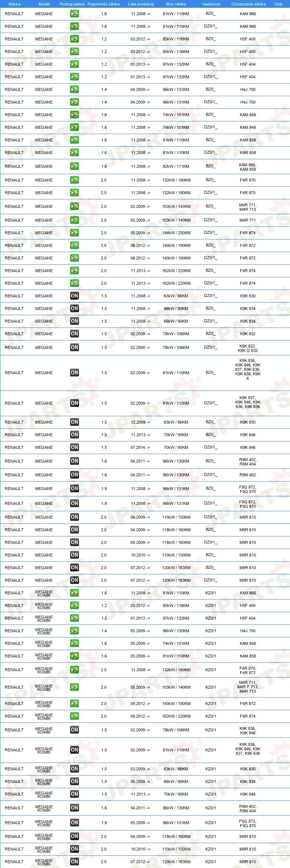The width and height of the screenshot is (290, 868).
Task: Click the Opis column header
Action: coord(278,4)
